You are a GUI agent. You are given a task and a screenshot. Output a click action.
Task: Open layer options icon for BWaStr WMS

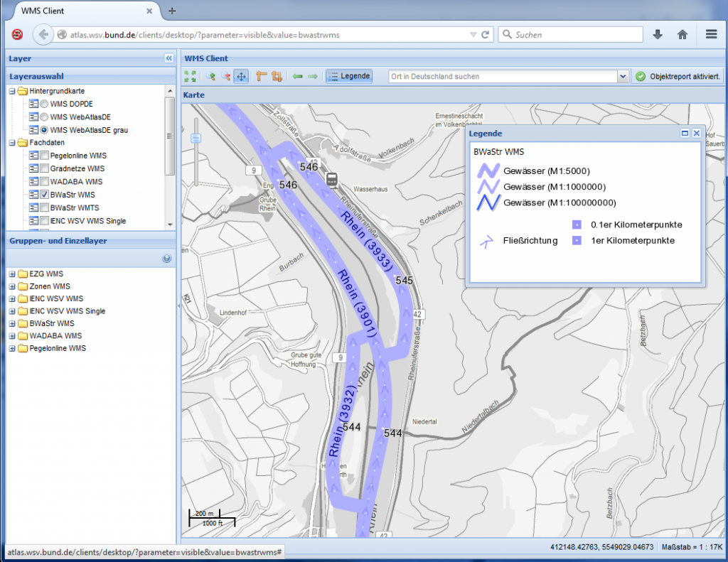[x=33, y=195]
